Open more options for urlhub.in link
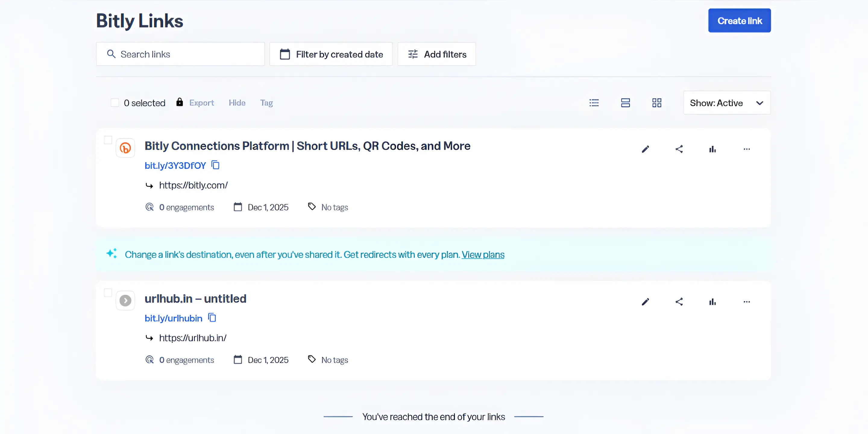Screen dimensions: 868x434 [747, 302]
